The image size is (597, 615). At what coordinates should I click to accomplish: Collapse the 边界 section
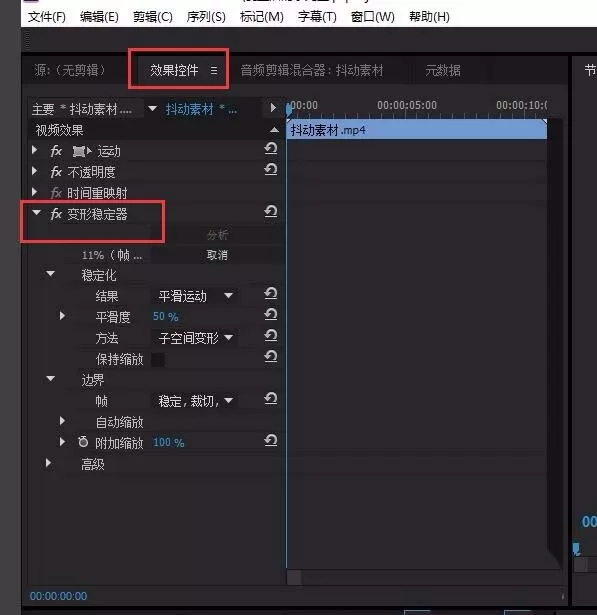pyautogui.click(x=51, y=378)
